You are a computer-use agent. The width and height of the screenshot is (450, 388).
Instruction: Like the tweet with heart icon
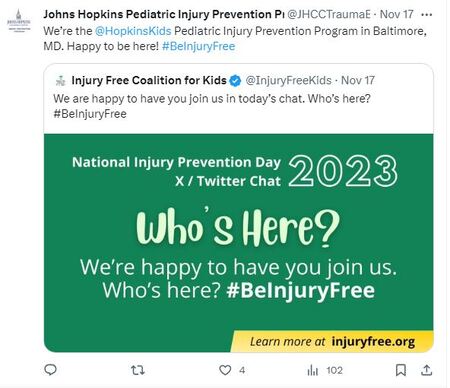click(225, 370)
